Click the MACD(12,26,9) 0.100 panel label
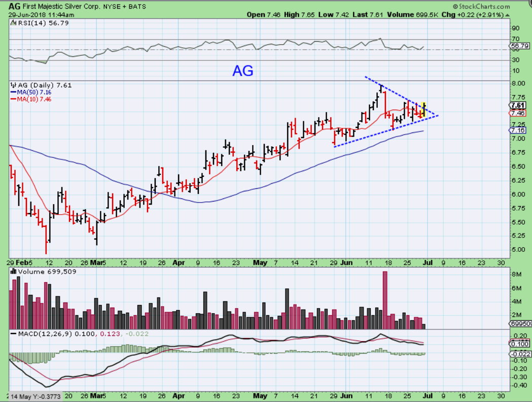Image resolution: width=532 pixels, height=402 pixels. pos(56,334)
